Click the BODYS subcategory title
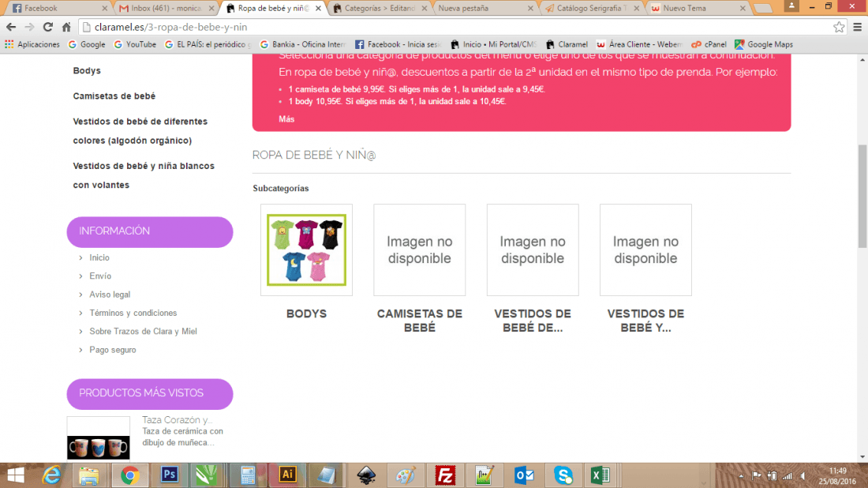Viewport: 868px width, 488px height. (307, 313)
